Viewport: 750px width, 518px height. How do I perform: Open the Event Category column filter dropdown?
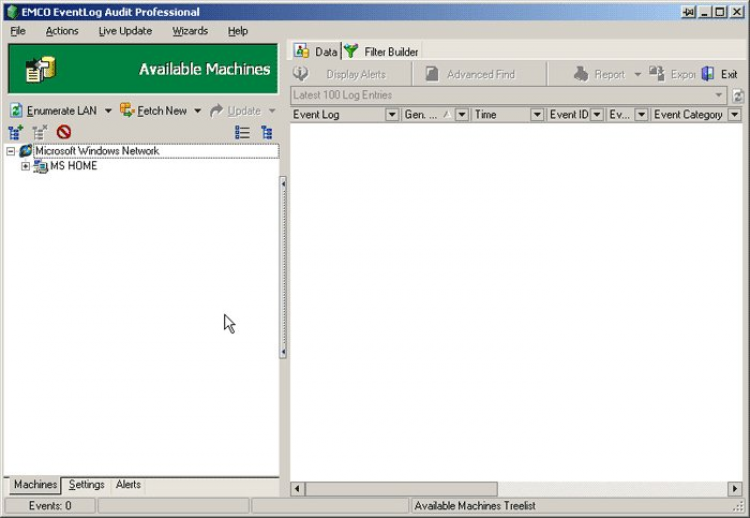pos(735,115)
